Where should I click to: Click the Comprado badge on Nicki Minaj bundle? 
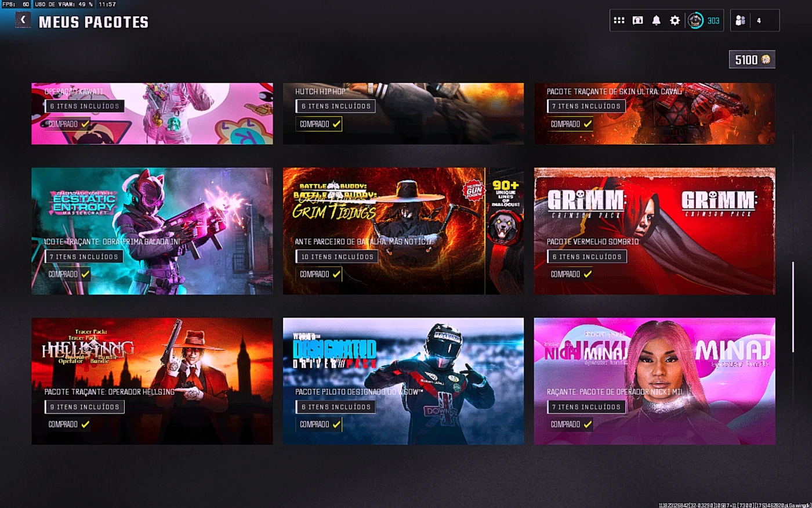tap(570, 424)
